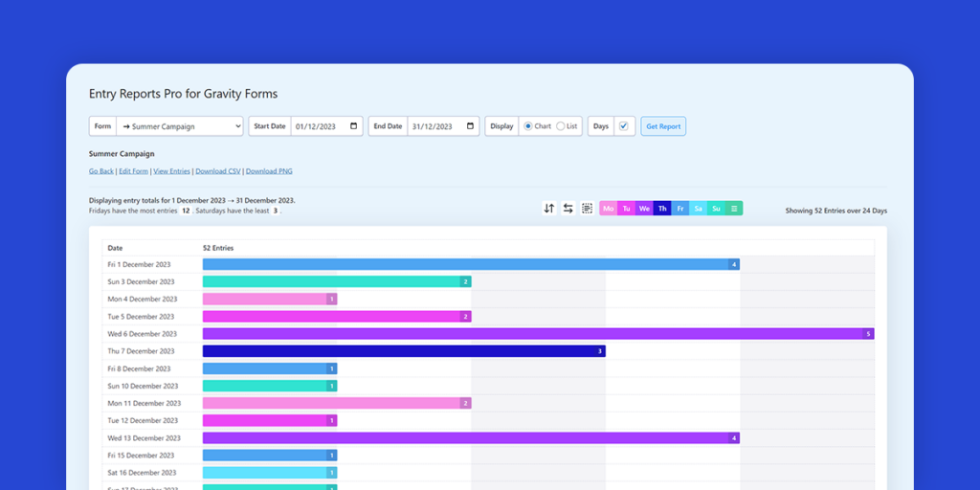Click the Go Back link
The image size is (980, 490).
point(101,170)
